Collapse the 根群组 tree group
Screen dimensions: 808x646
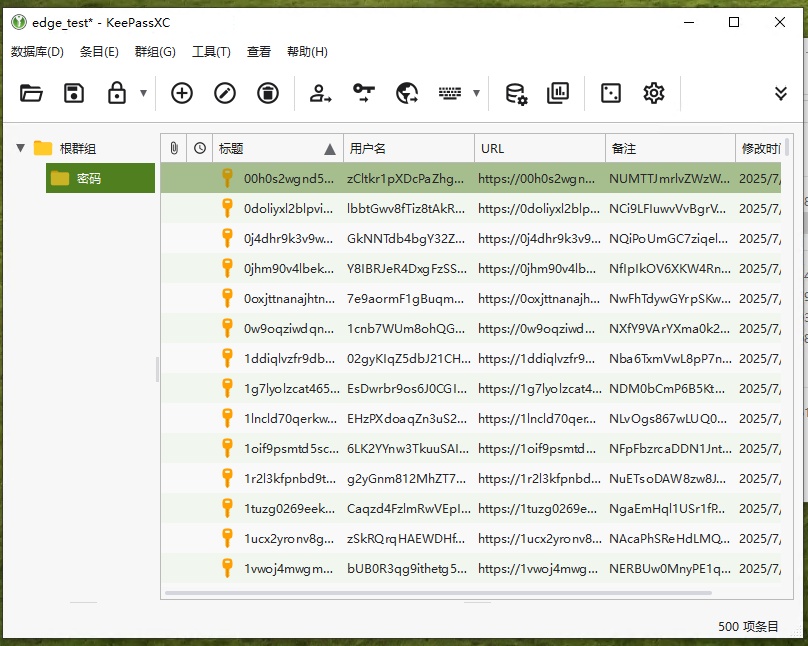20,147
